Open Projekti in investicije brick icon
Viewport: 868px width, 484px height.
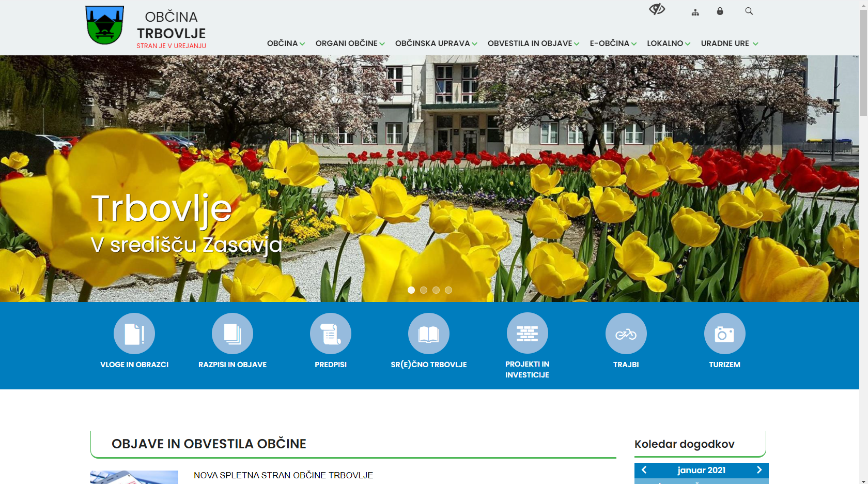pyautogui.click(x=528, y=334)
